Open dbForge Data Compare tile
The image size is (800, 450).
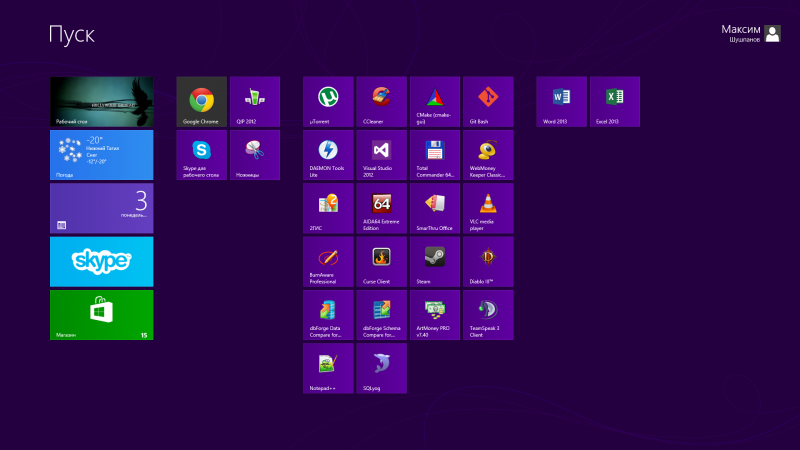tap(328, 315)
